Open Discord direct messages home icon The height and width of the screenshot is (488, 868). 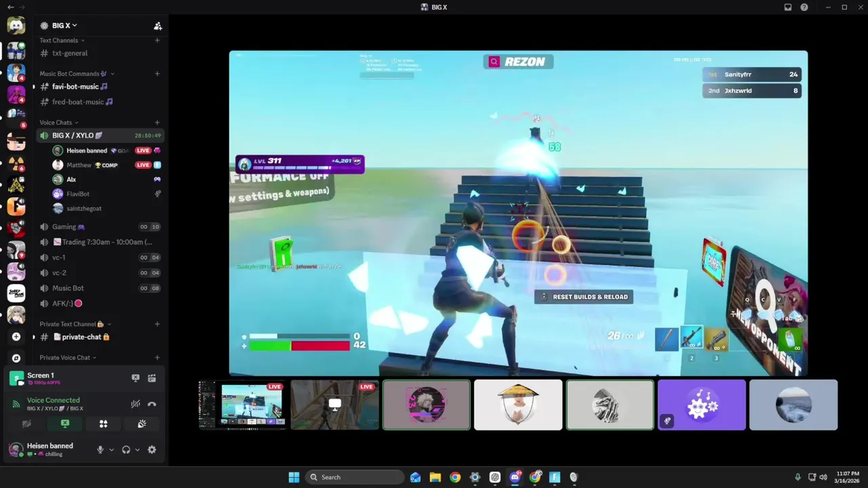click(16, 26)
